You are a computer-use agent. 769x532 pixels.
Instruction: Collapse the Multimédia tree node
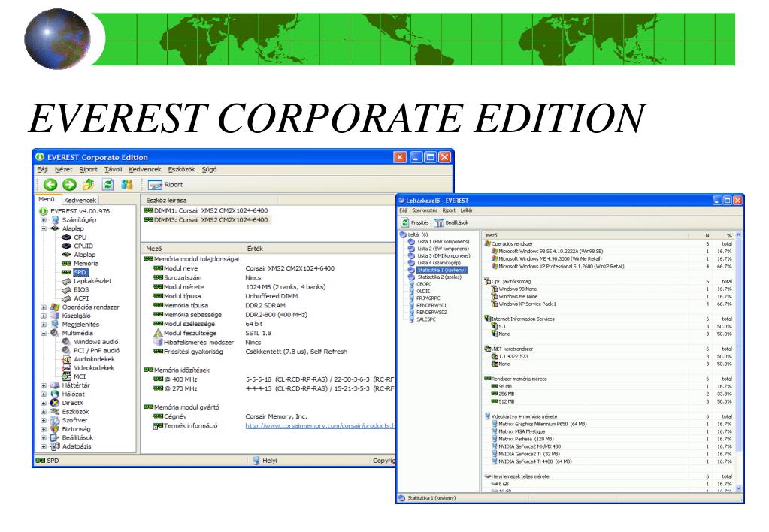pos(44,334)
